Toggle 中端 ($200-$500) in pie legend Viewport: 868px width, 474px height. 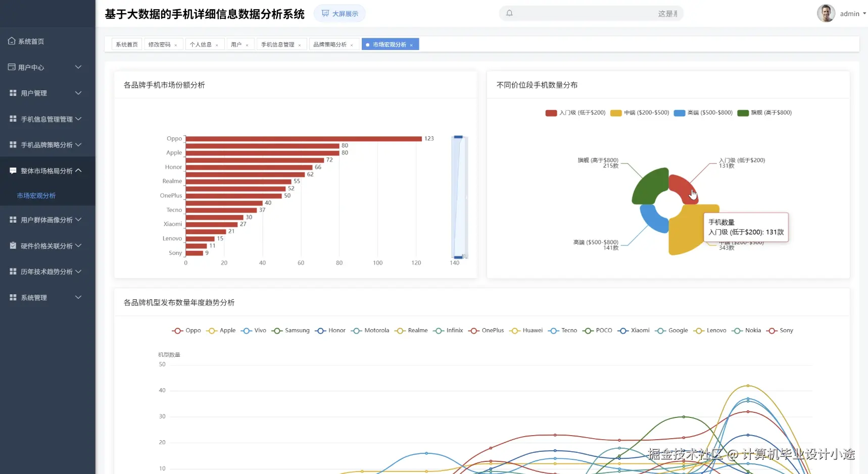(x=640, y=113)
